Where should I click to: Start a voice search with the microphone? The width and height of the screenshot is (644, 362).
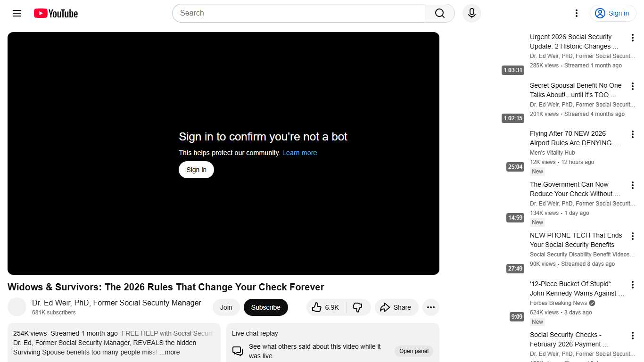[471, 13]
